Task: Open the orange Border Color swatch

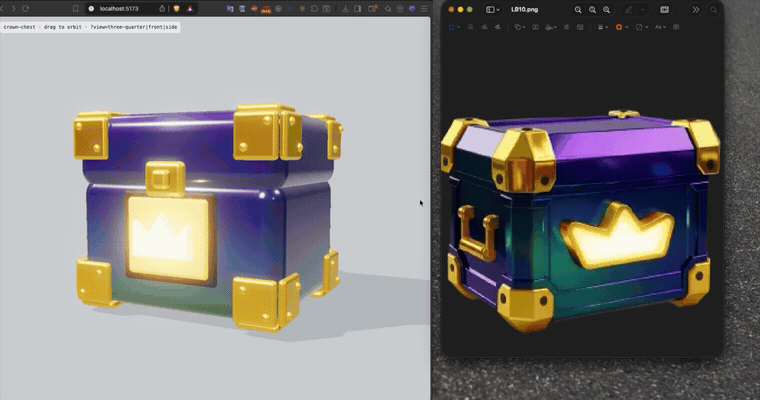Action: click(x=619, y=27)
